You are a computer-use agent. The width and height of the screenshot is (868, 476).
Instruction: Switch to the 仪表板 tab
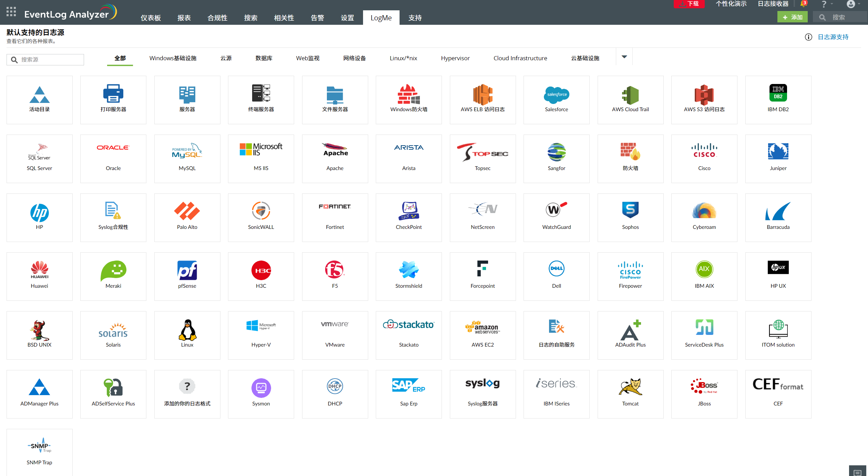click(151, 18)
